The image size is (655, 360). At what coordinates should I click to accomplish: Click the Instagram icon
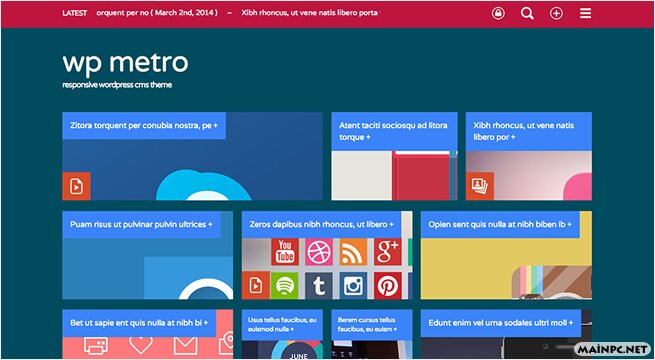tap(353, 286)
